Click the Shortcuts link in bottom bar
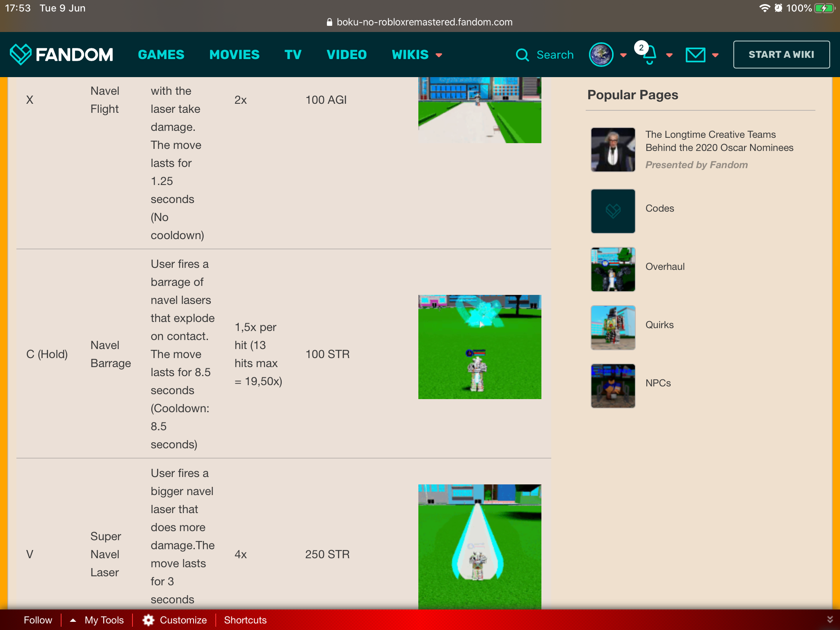 pyautogui.click(x=245, y=620)
